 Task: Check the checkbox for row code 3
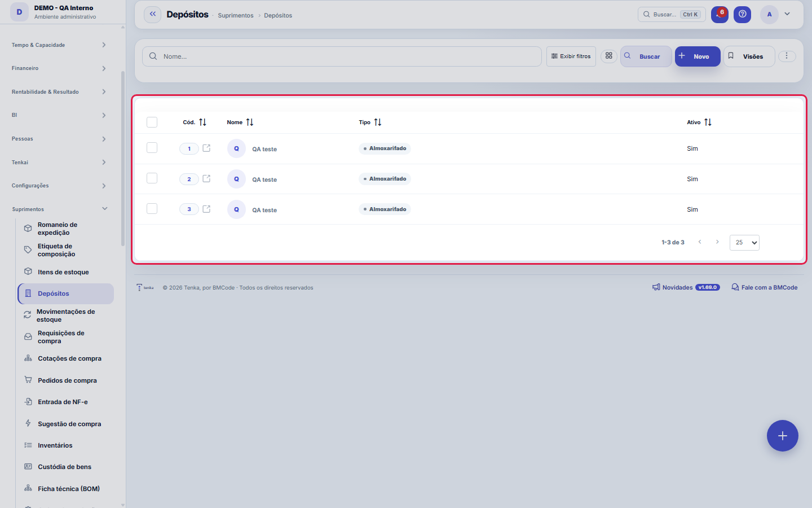152,209
